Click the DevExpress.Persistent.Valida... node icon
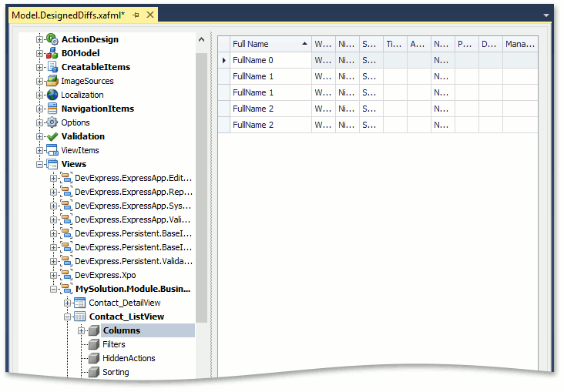This screenshot has height=392, width=564. coord(66,261)
